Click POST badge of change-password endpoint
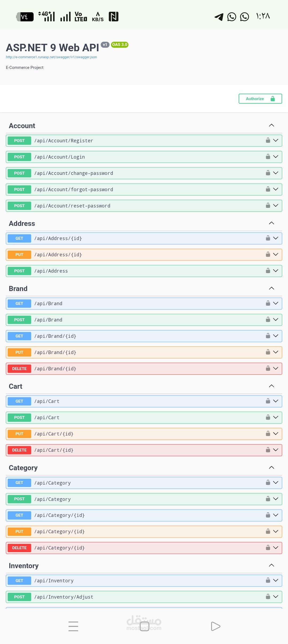The height and width of the screenshot is (644, 288). click(x=19, y=173)
